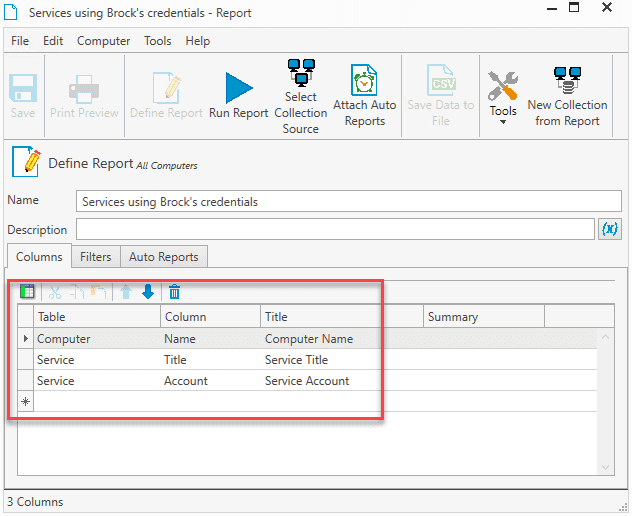Open the Tools dropdown in the toolbar
The width and height of the screenshot is (632, 516).
click(x=503, y=98)
